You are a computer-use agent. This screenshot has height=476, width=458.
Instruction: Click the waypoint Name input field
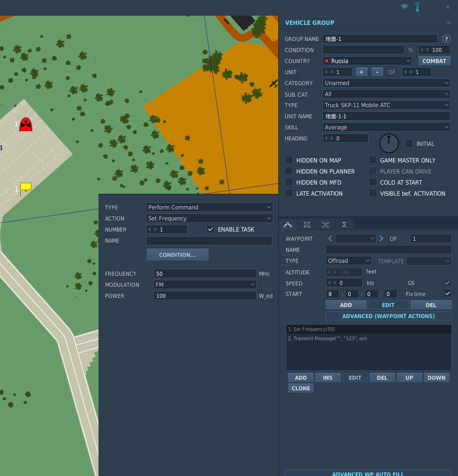389,250
